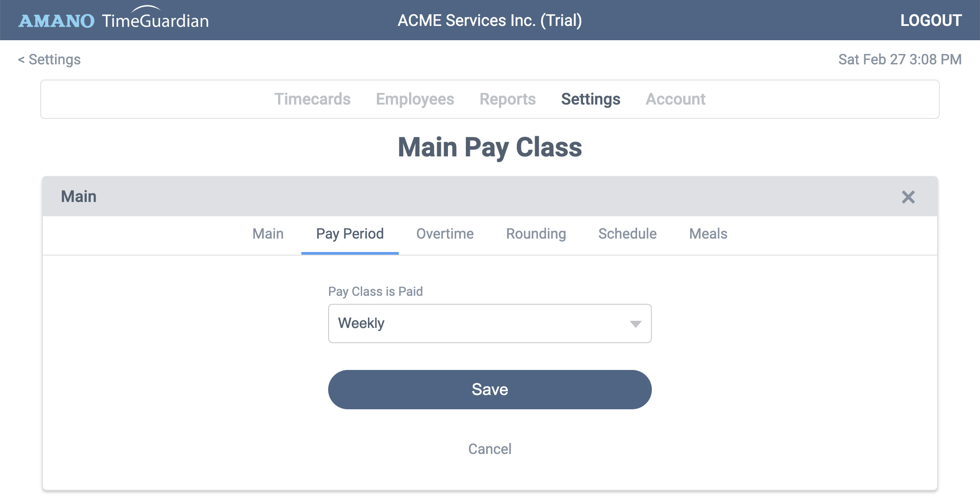Select Weekly from the pay period dropdown
This screenshot has width=980, height=504.
tap(490, 323)
